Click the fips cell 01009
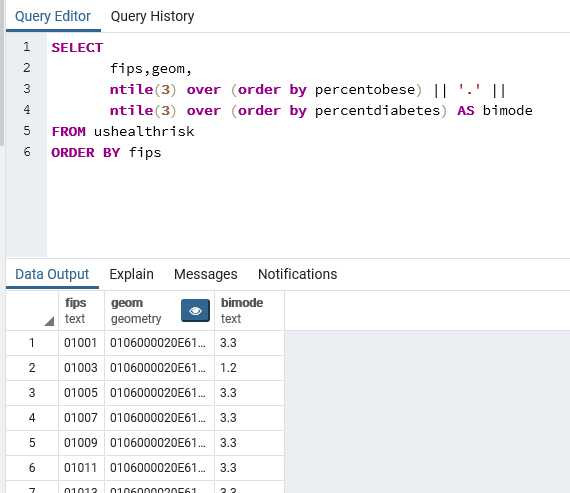Viewport: 570px width, 493px height. pyautogui.click(x=81, y=443)
